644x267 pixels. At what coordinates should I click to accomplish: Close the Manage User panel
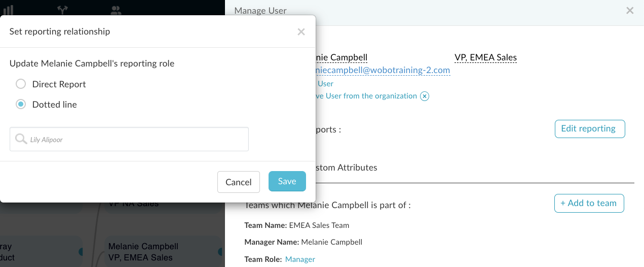(x=630, y=10)
